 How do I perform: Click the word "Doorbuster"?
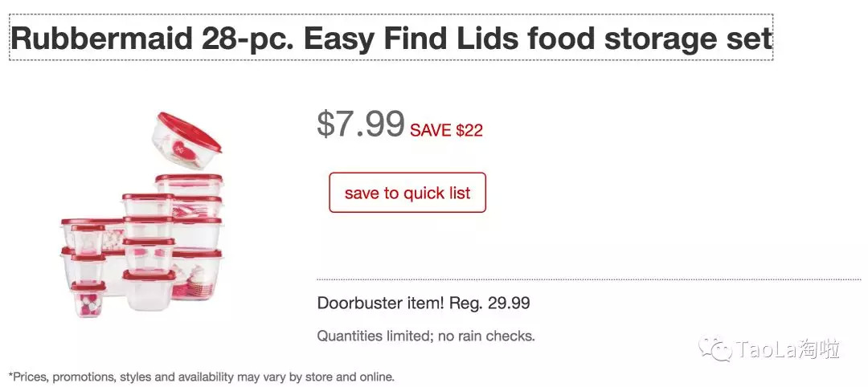[x=355, y=303]
